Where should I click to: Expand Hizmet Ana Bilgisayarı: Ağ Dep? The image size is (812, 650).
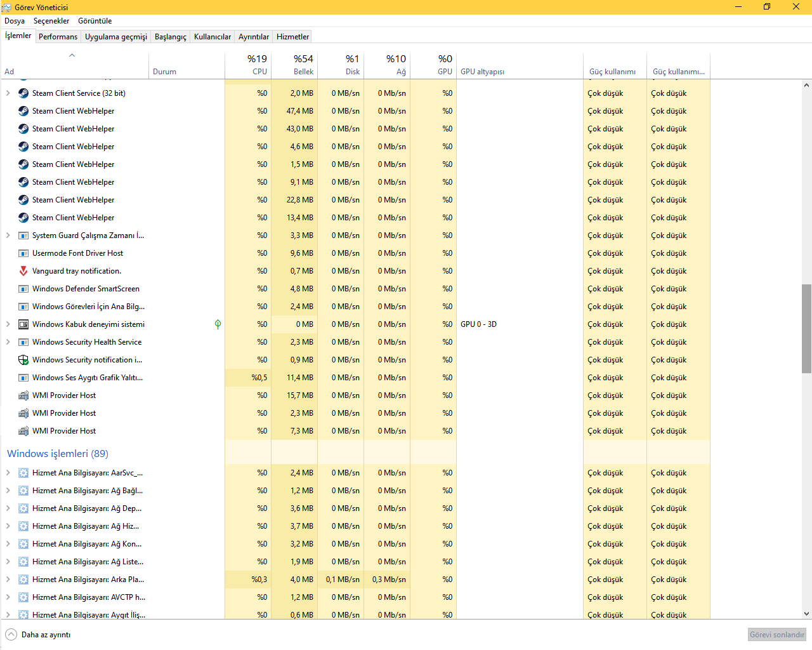[x=8, y=508]
